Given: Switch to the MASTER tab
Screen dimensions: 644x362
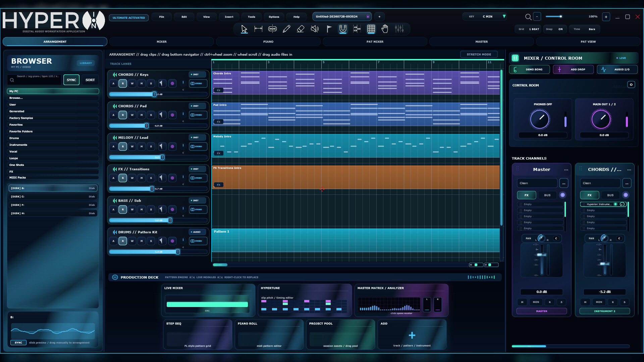Looking at the screenshot, I should 482,42.
